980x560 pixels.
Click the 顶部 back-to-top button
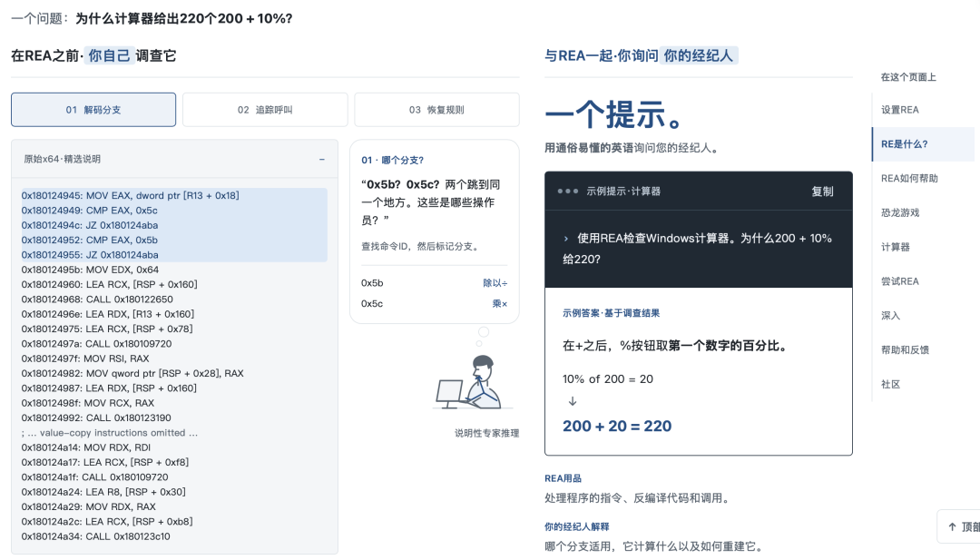pyautogui.click(x=959, y=527)
